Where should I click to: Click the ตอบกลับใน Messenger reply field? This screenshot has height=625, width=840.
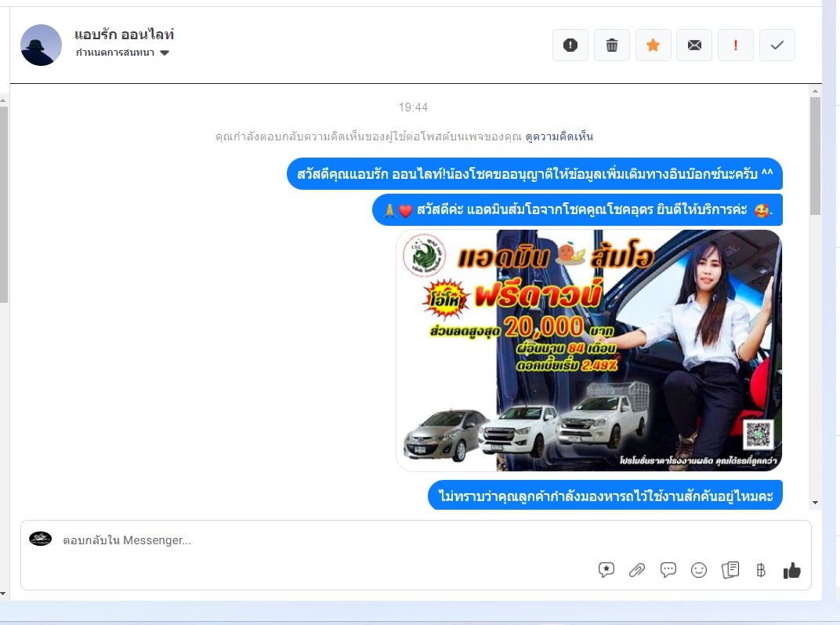pyautogui.click(x=313, y=540)
